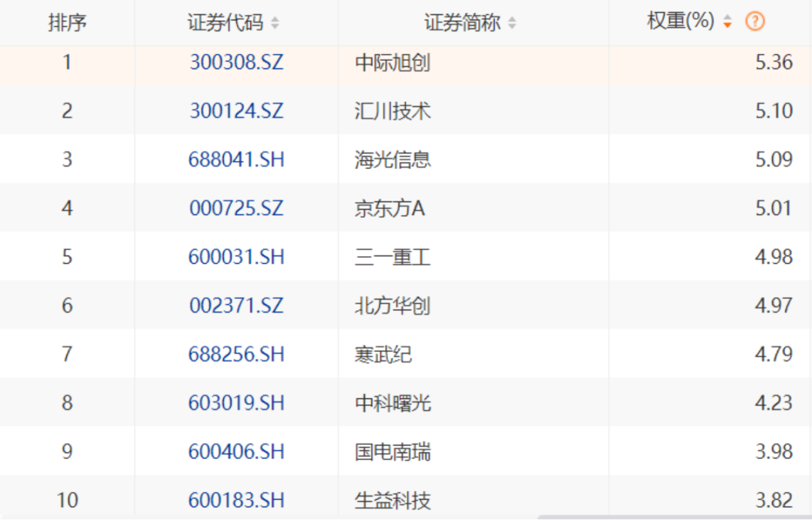Sort by 权重(%) column arrows

[728, 21]
